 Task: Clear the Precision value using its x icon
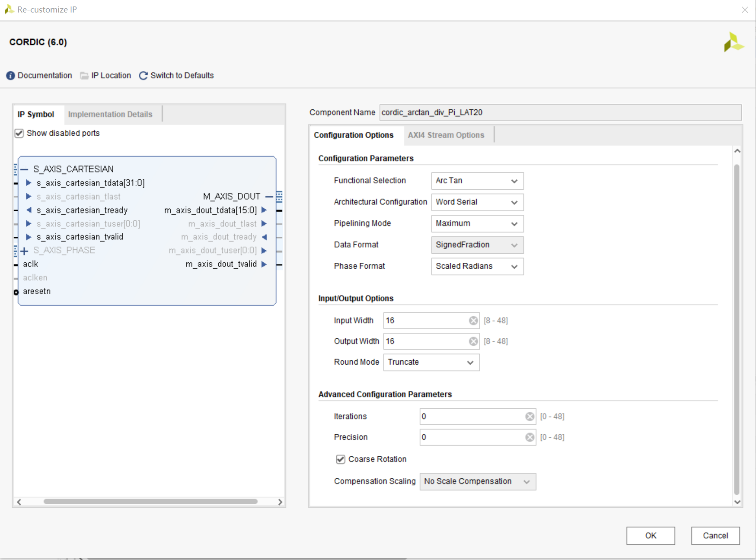click(529, 437)
